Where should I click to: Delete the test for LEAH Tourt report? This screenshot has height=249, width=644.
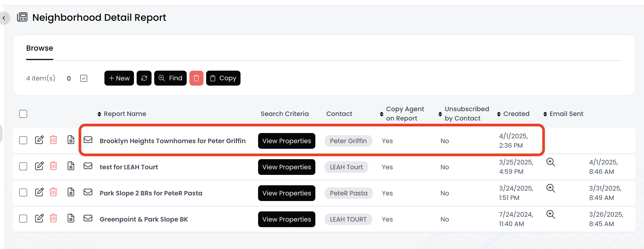click(53, 166)
